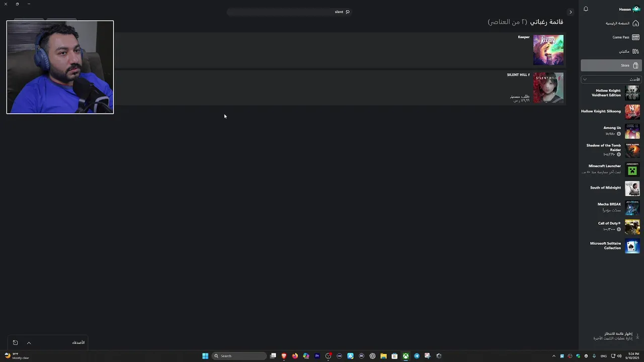Open the weather widget Mostly clear
Image resolution: width=644 pixels, height=362 pixels.
click(x=17, y=356)
